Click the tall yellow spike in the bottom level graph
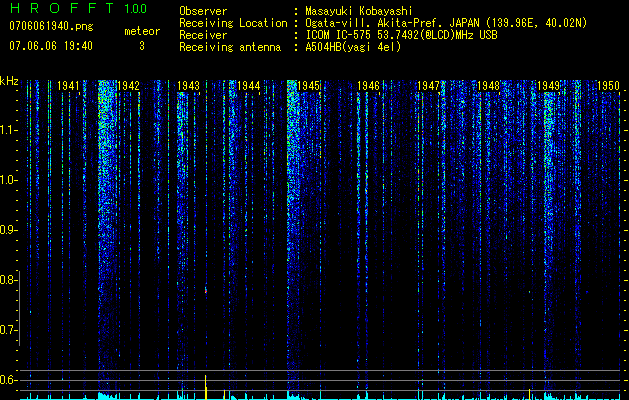629x400 pixels. click(x=206, y=387)
